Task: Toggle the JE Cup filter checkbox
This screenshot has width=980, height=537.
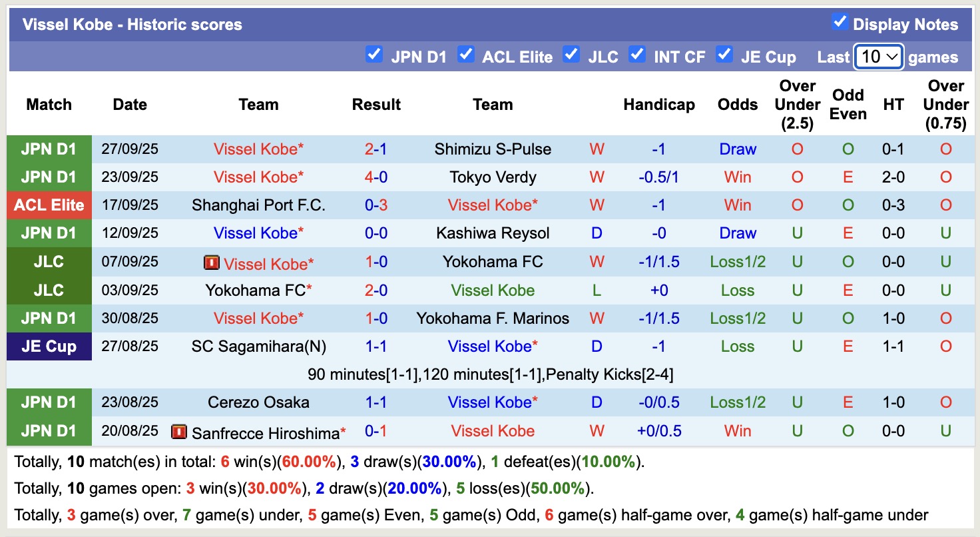Action: point(723,56)
